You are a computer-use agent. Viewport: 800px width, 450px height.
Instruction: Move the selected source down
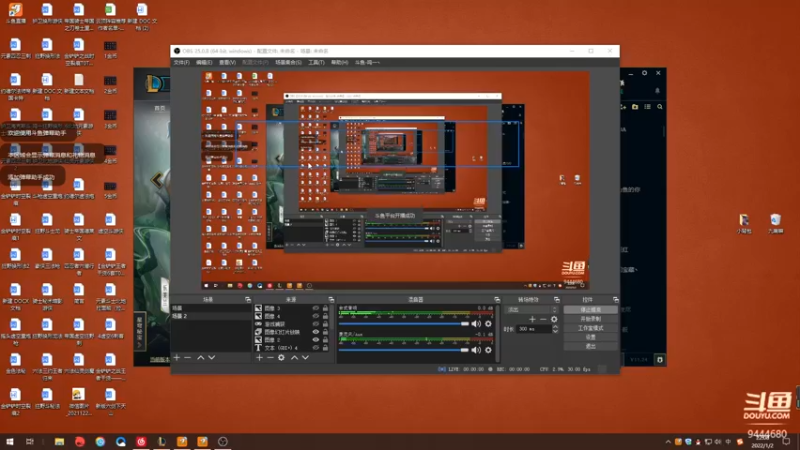pos(305,358)
